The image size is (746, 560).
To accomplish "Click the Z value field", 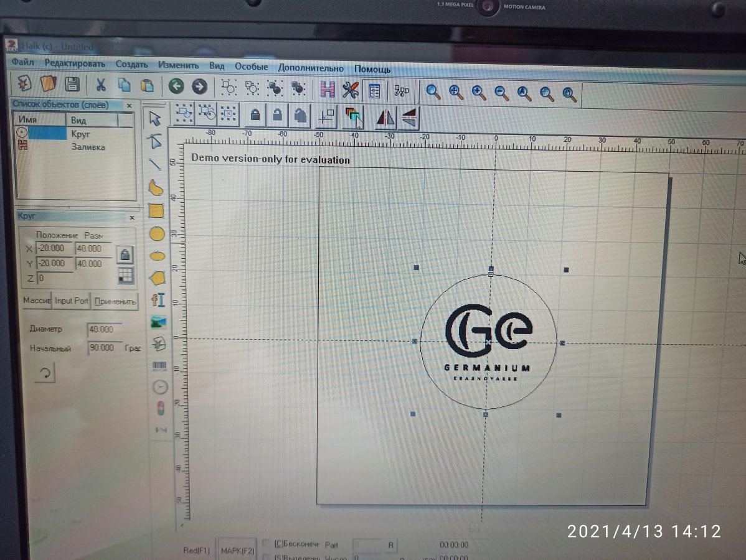I will [x=55, y=278].
